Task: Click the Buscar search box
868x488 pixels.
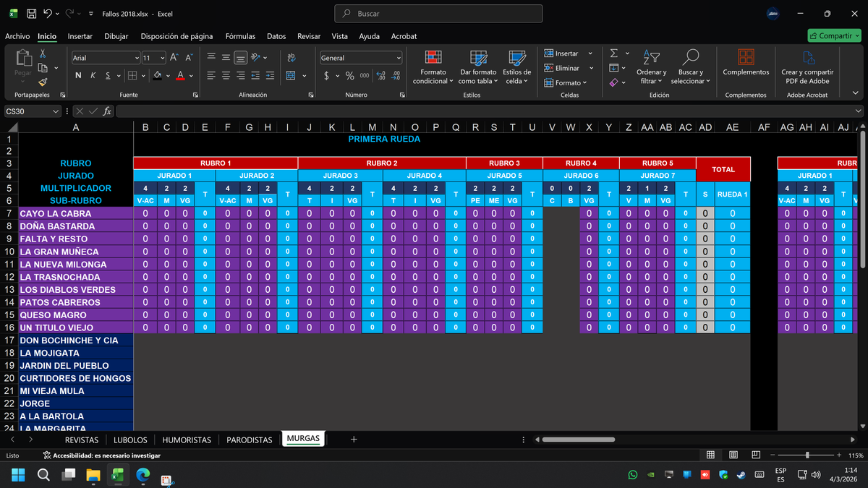Action: click(438, 14)
